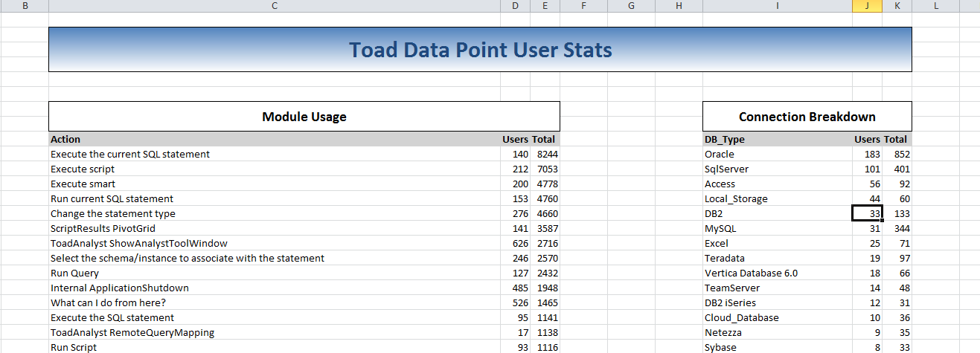Select 'Execute the SQL statement' cell
Viewport: 980px width, 353px height.
(x=274, y=317)
